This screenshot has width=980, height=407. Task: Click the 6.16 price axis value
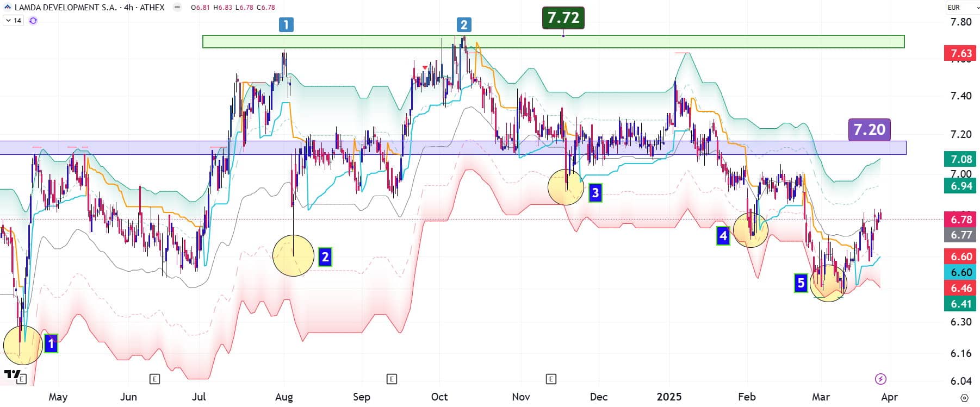tap(961, 353)
